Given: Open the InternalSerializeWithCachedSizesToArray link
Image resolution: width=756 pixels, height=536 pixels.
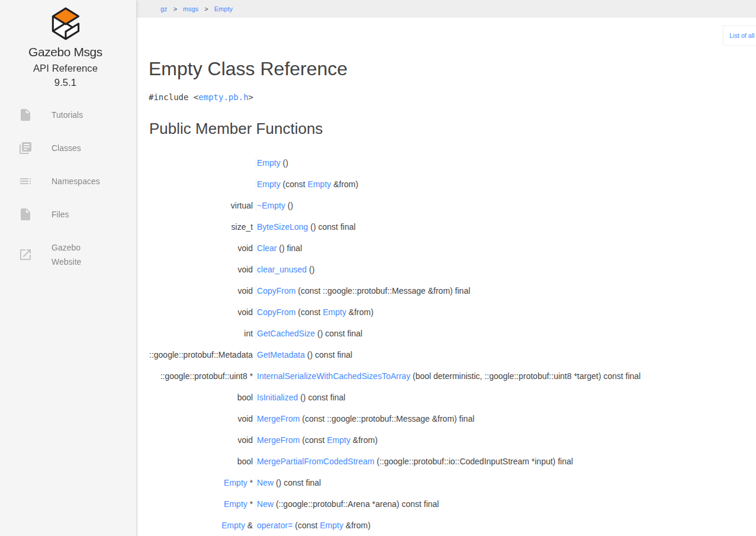Looking at the screenshot, I should point(333,376).
